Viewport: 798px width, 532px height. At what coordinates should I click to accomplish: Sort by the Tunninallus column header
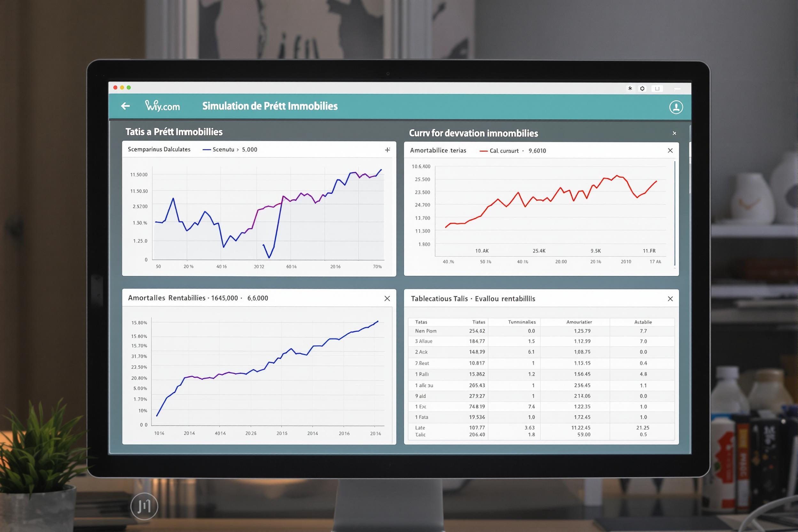point(521,322)
